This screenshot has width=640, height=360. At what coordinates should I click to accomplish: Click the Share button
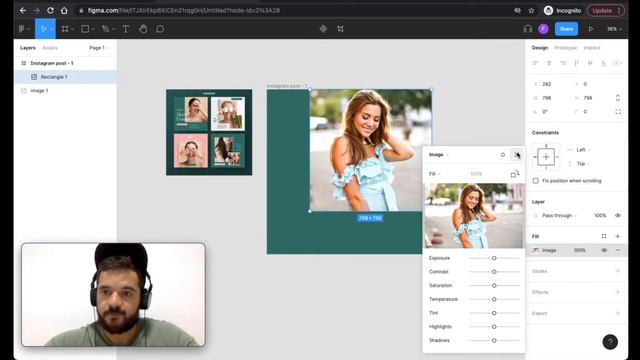(x=566, y=29)
